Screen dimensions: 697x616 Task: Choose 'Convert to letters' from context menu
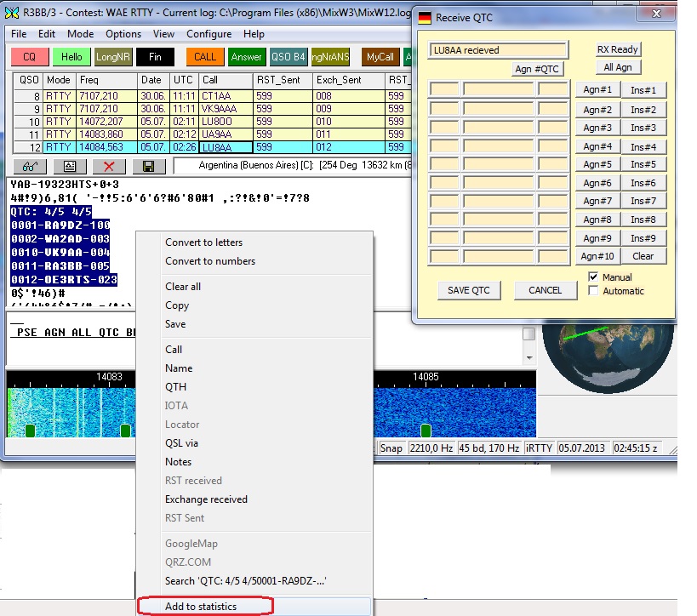pyautogui.click(x=203, y=242)
